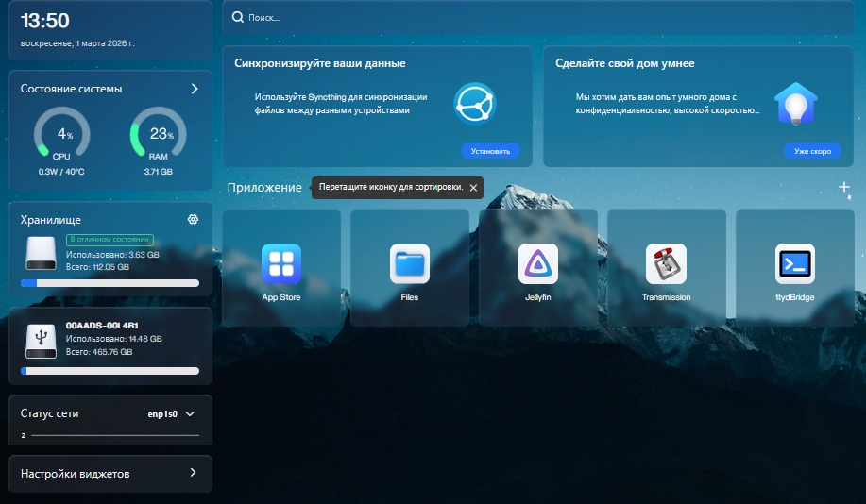Viewport: 866px width, 504px height.
Task: Click the plus icon to add an app
Action: (x=844, y=187)
